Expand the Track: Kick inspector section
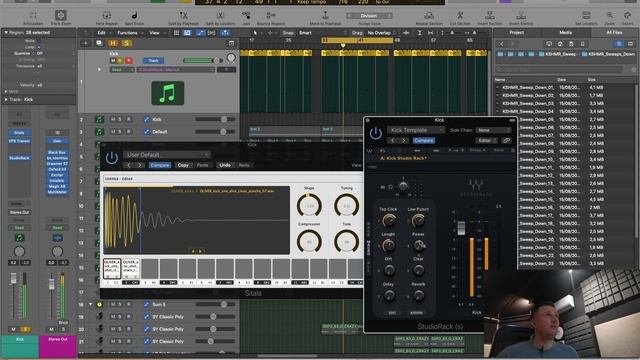The height and width of the screenshot is (360, 640). [x=6, y=100]
